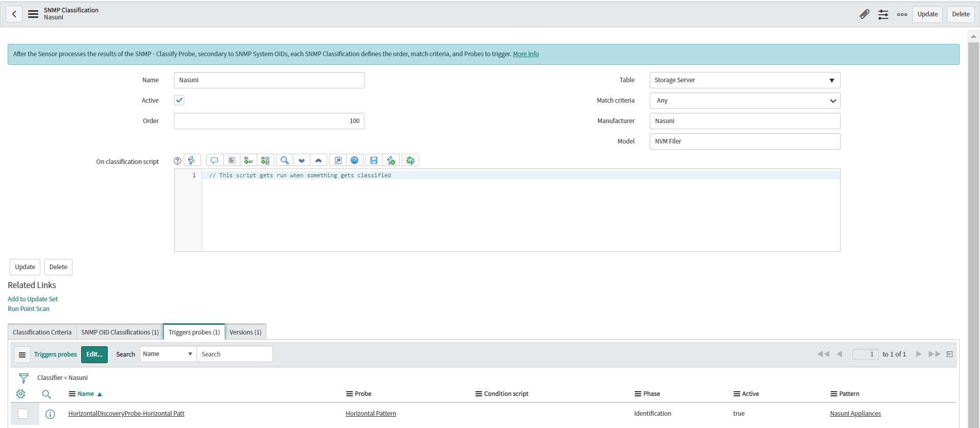980x428 pixels.
Task: Click the green Edit... button
Action: (94, 354)
